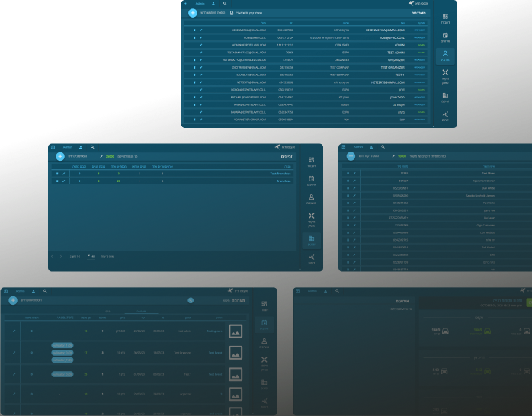Open dashboard grid icon in events window sidebar
The width and height of the screenshot is (532, 416).
pos(264,304)
